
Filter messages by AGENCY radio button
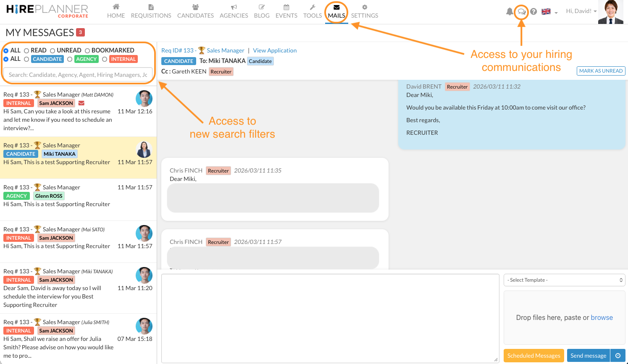(x=70, y=59)
